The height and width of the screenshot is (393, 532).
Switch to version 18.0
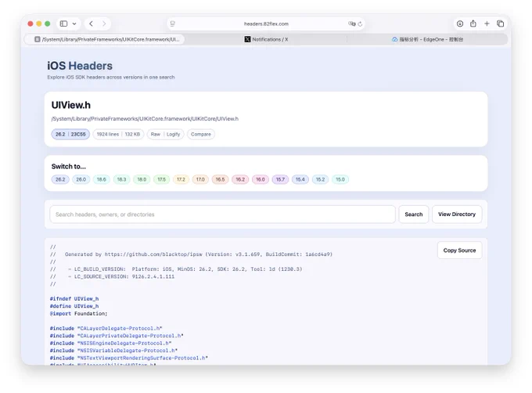coord(142,179)
